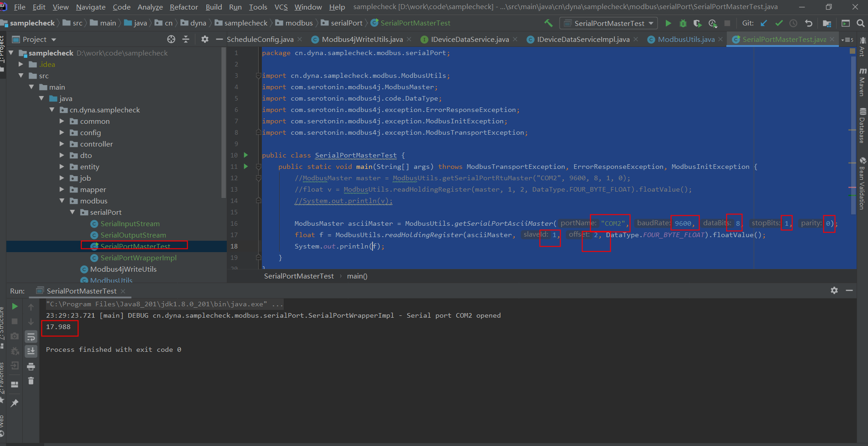Pin the Run tool window tab

tap(15, 401)
